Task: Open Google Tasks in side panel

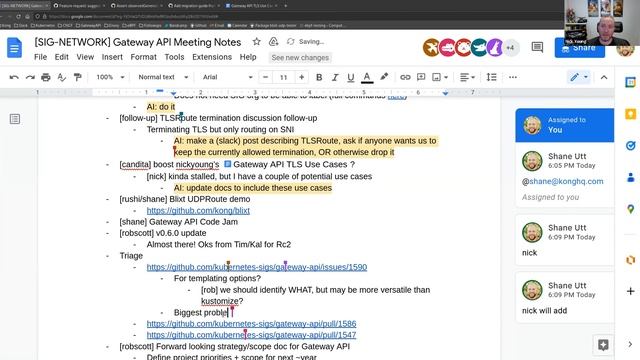Action: (x=630, y=146)
